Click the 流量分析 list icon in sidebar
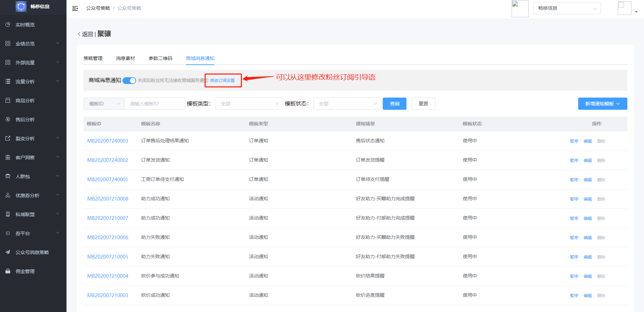 8,81
